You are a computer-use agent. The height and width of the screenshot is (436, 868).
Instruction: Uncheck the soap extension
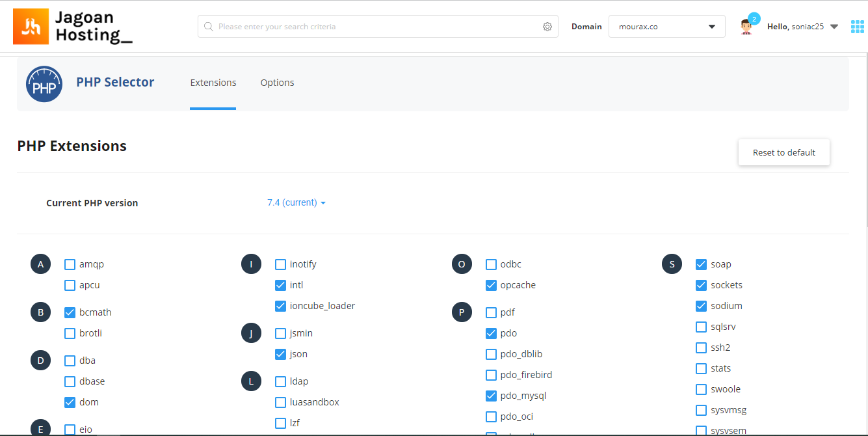pos(701,264)
